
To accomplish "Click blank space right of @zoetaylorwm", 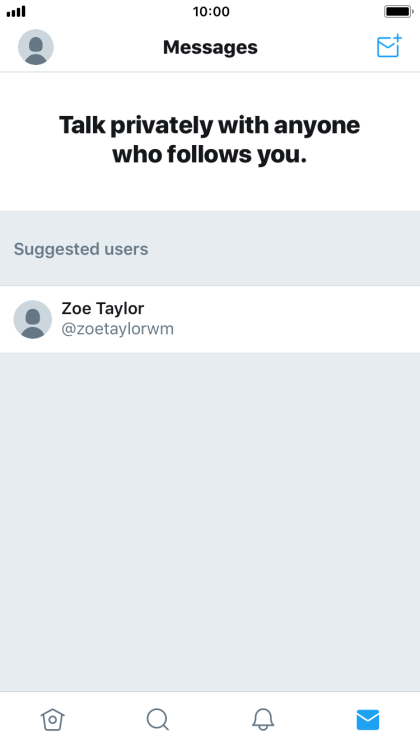I will click(295, 329).
